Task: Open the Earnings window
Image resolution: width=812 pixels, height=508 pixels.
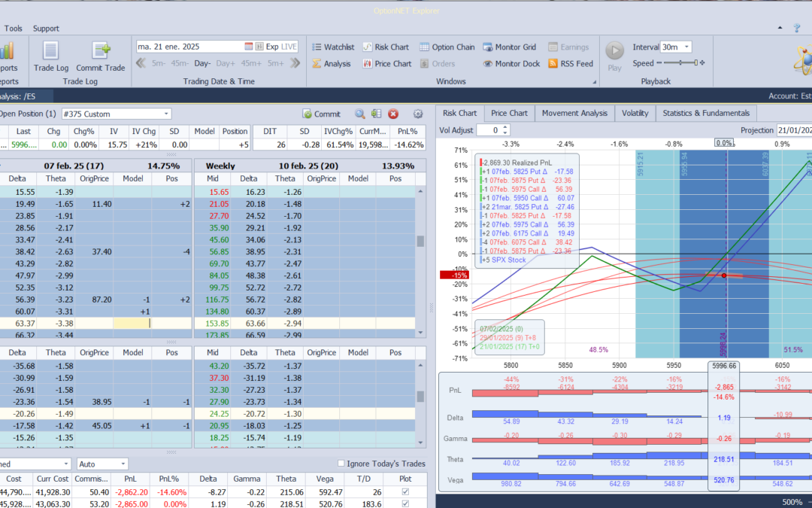Action: (x=568, y=47)
